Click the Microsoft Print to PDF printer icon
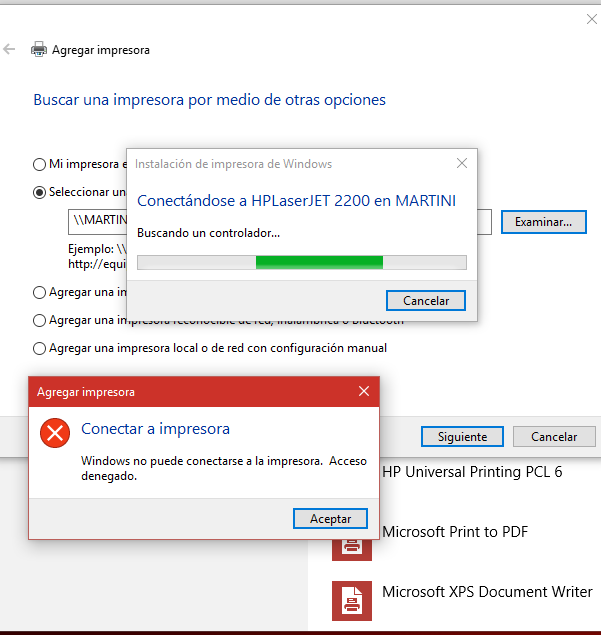 [352, 548]
